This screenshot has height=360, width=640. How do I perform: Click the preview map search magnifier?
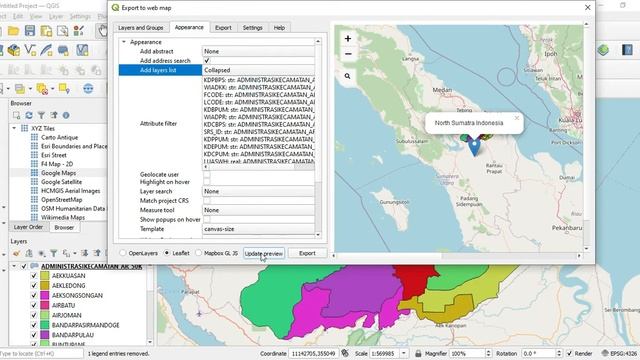(x=347, y=76)
